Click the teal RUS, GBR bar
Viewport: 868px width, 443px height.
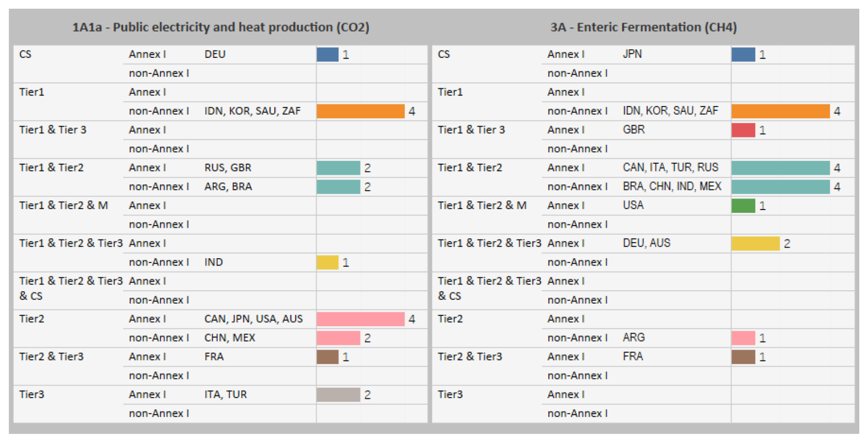[338, 168]
